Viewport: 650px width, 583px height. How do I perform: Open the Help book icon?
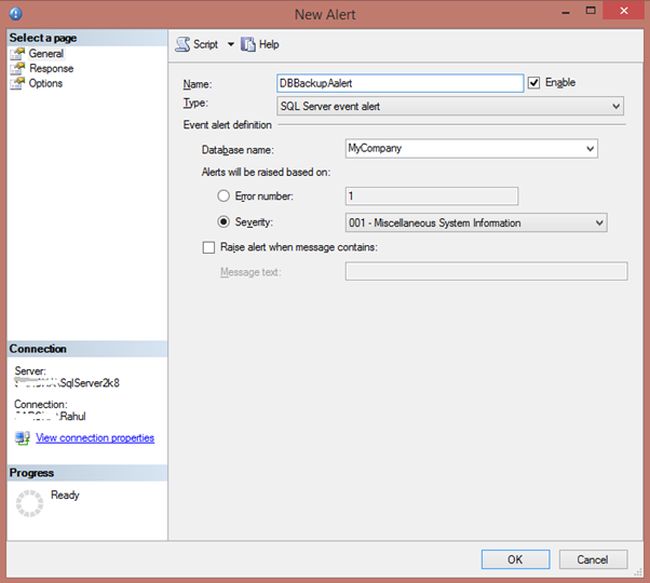point(248,44)
